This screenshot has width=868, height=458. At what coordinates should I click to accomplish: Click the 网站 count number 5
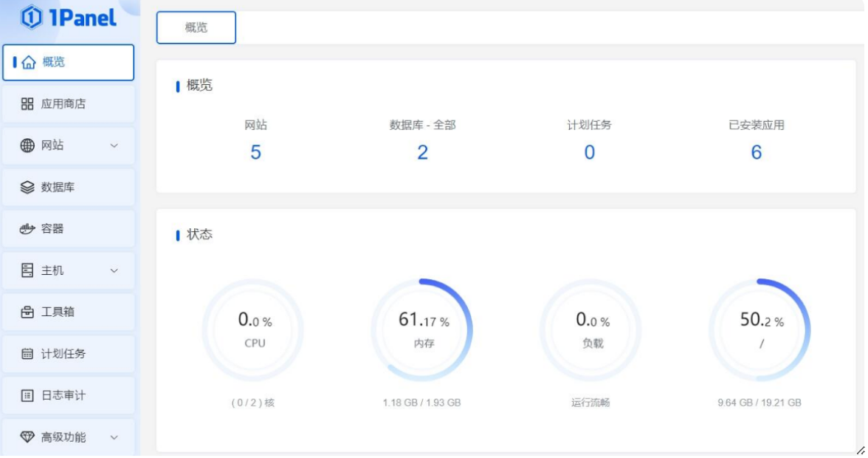pyautogui.click(x=255, y=152)
